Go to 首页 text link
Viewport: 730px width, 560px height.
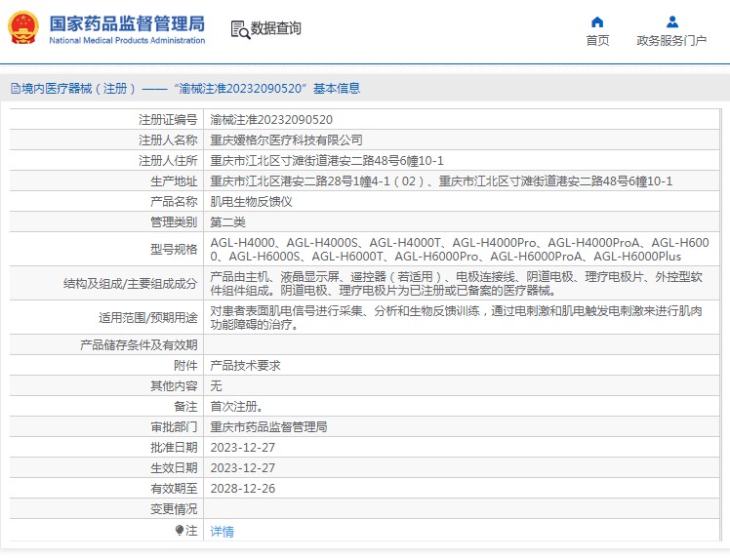pyautogui.click(x=597, y=41)
